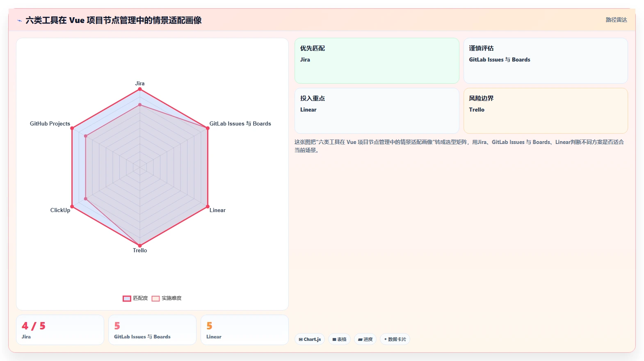Click the Trello axis label on radar
This screenshot has height=361, width=644.
(140, 250)
